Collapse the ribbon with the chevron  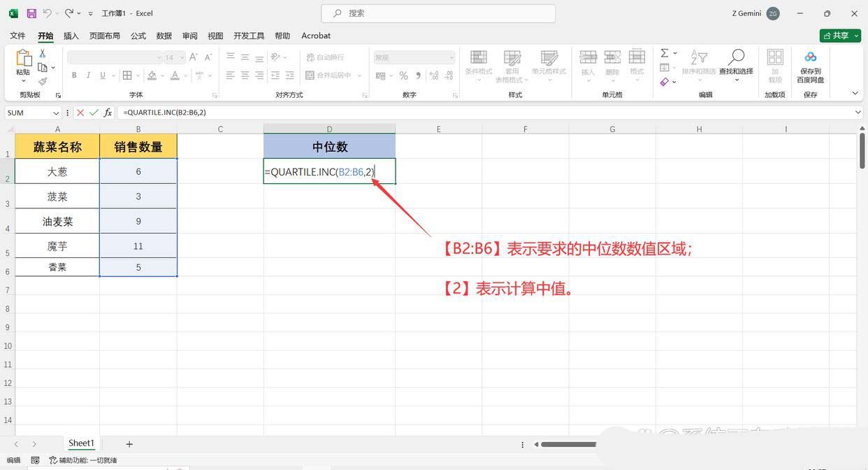pos(855,93)
